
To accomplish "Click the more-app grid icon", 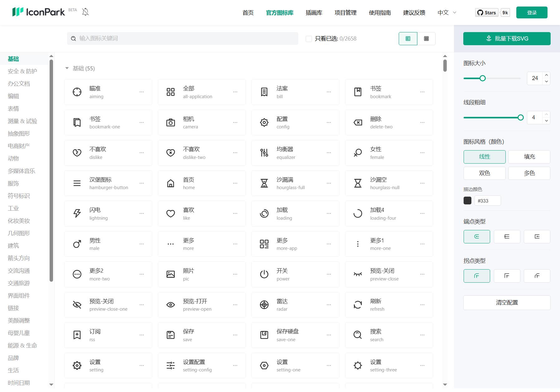I will tap(264, 244).
